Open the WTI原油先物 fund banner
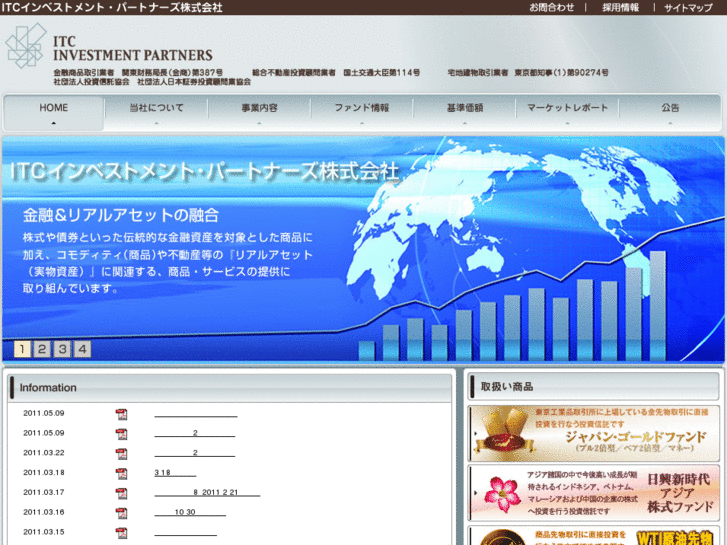 [x=593, y=536]
